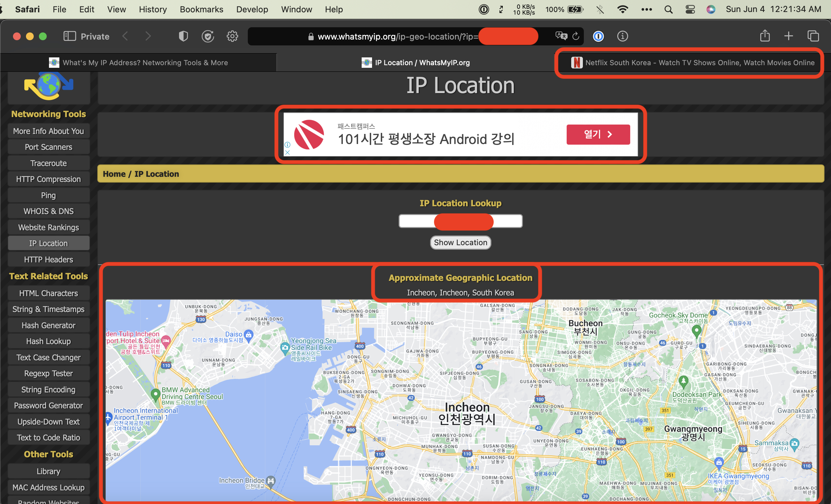Click the privacy shield icon in toolbar
The height and width of the screenshot is (504, 831).
183,36
